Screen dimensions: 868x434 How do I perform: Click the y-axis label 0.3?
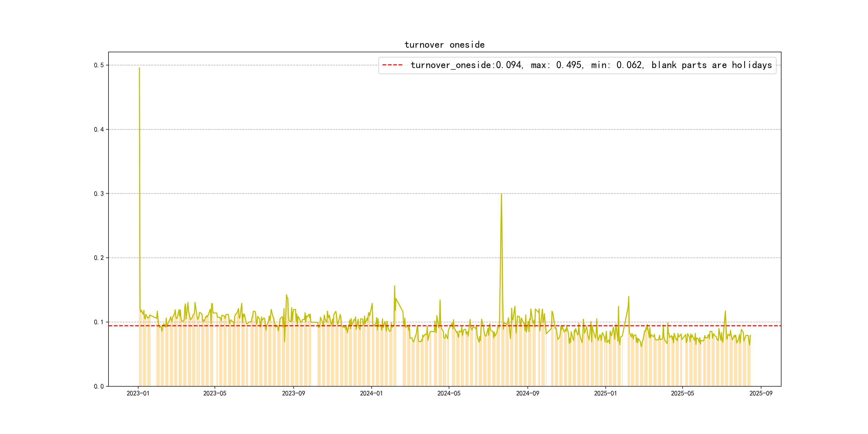tap(99, 193)
